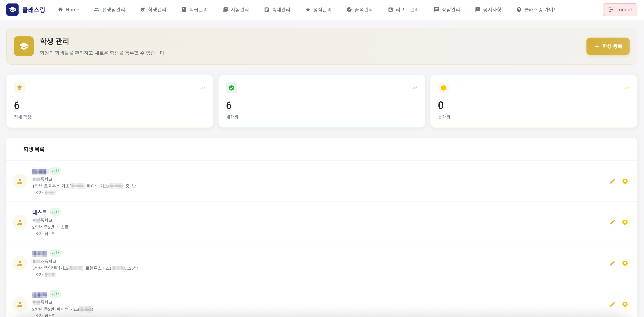The height and width of the screenshot is (317, 644).
Task: Open 시험관리 navigation item
Action: [x=236, y=10]
